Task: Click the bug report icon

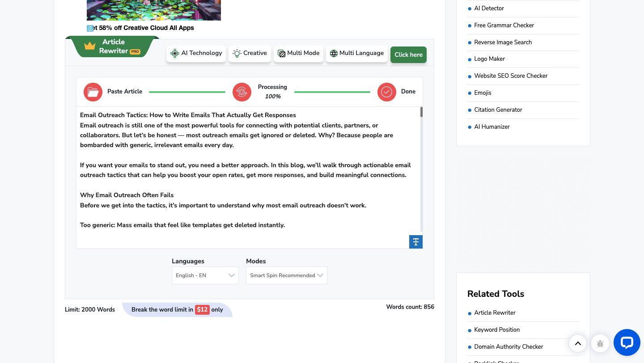Action: [600, 343]
